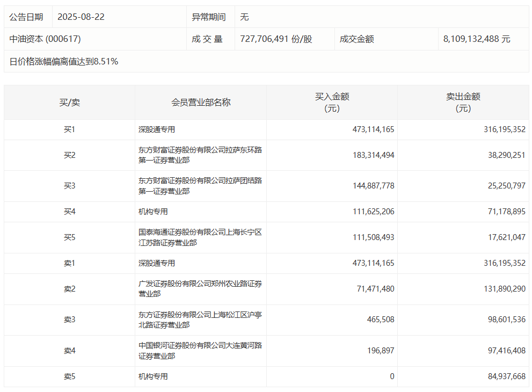Viewport: 532px width, 392px height.
Task: Select the 买/卖 column header
Action: 69,103
